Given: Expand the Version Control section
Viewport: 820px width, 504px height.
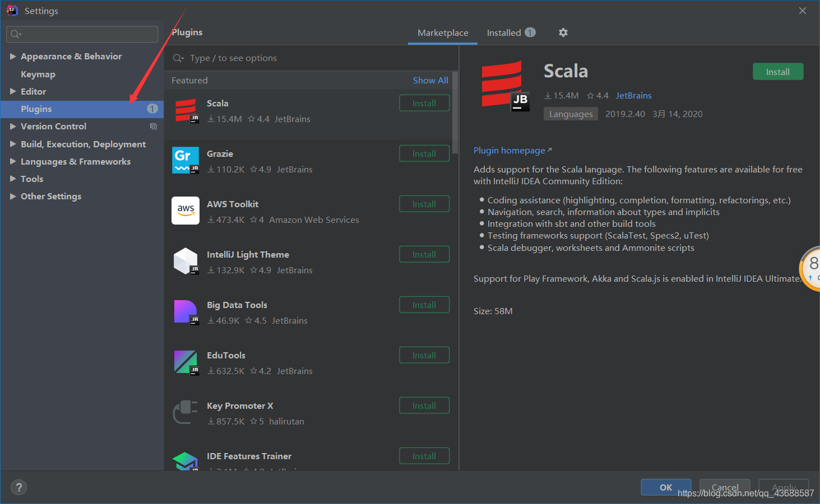Looking at the screenshot, I should (12, 127).
